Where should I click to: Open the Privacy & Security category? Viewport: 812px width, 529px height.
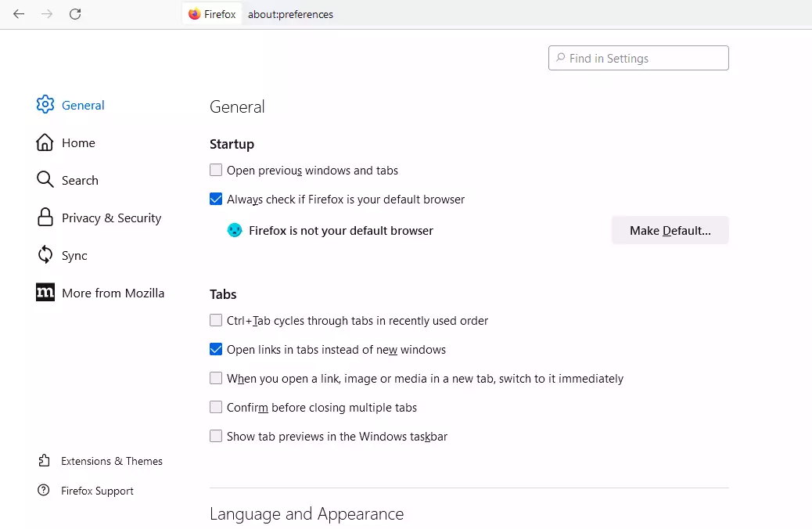[99, 218]
